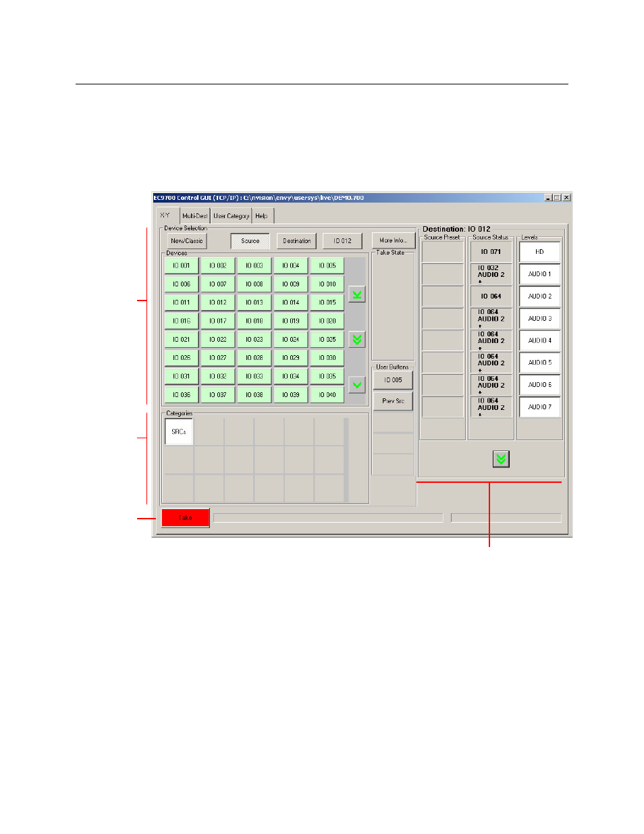This screenshot has height=834, width=644.
Task: Toggle the AUDIO 1 level
Action: [x=539, y=274]
